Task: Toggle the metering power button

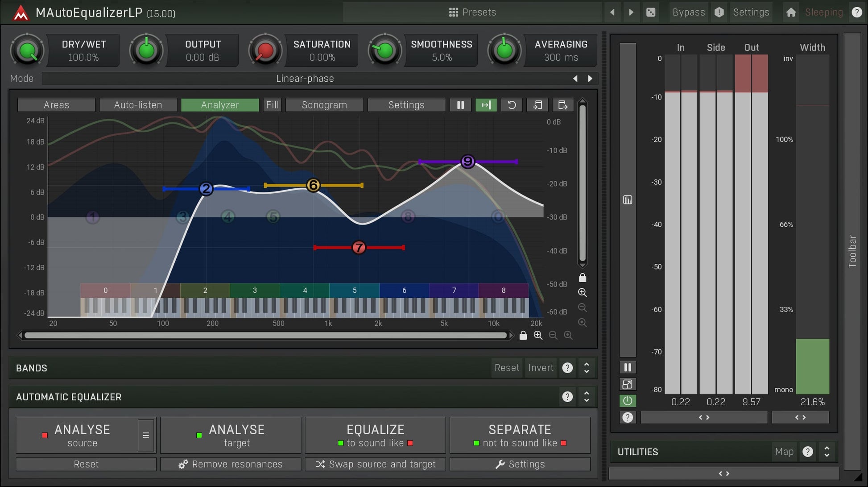Action: [x=628, y=400]
